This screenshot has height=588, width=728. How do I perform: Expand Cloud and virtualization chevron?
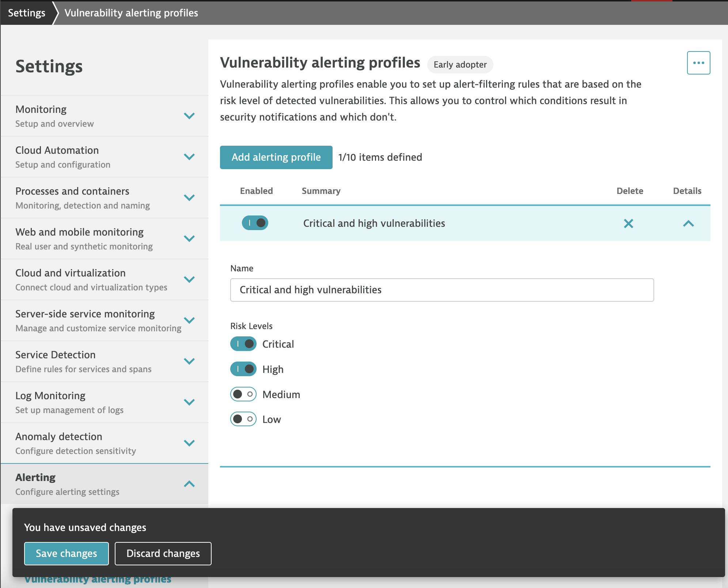point(189,279)
